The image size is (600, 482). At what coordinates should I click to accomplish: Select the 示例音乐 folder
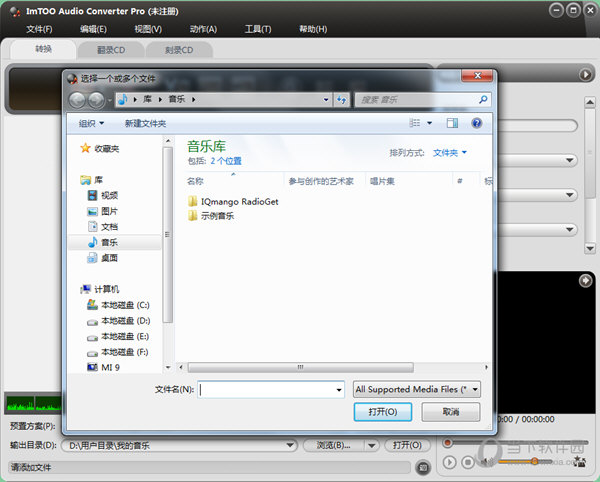(x=211, y=216)
